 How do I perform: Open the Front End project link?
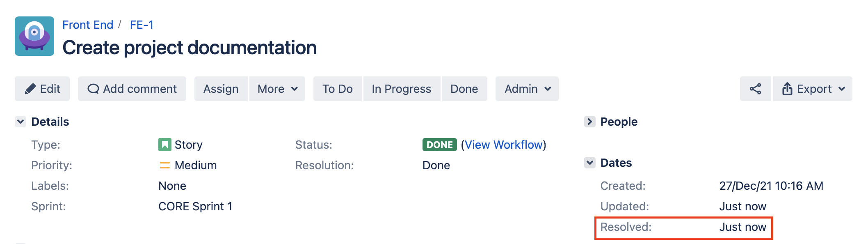[88, 25]
